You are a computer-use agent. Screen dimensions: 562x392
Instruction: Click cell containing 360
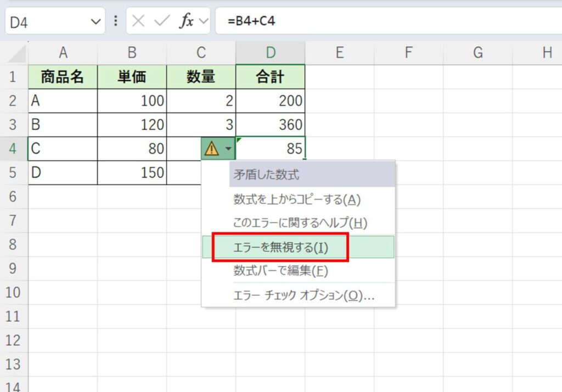click(271, 125)
